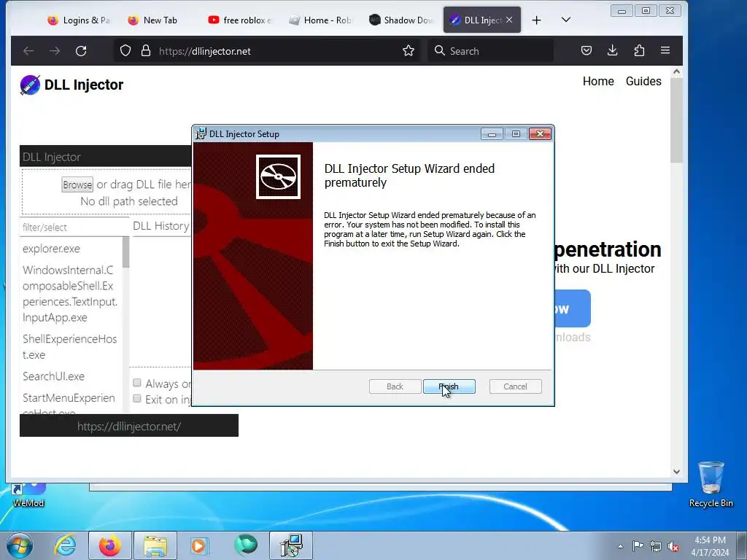Image resolution: width=747 pixels, height=560 pixels.
Task: Click the address bar URL dllinjector.net
Action: tap(205, 51)
